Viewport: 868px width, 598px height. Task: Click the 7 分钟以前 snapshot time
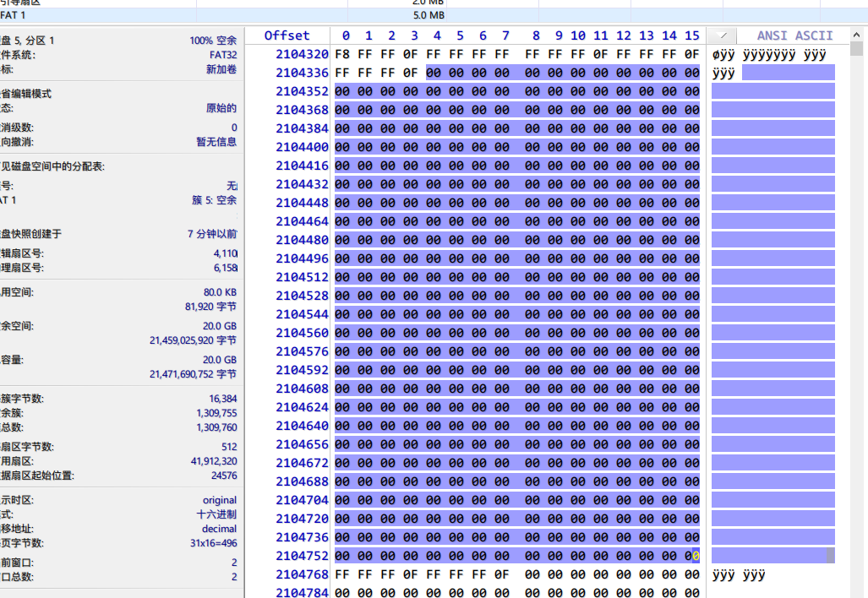pos(213,234)
